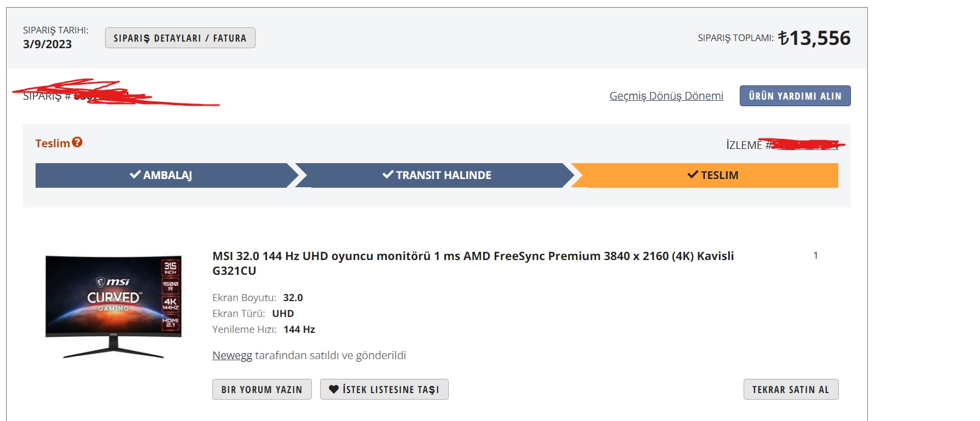
Task: Click the ₺13,556 order total amount
Action: (814, 38)
